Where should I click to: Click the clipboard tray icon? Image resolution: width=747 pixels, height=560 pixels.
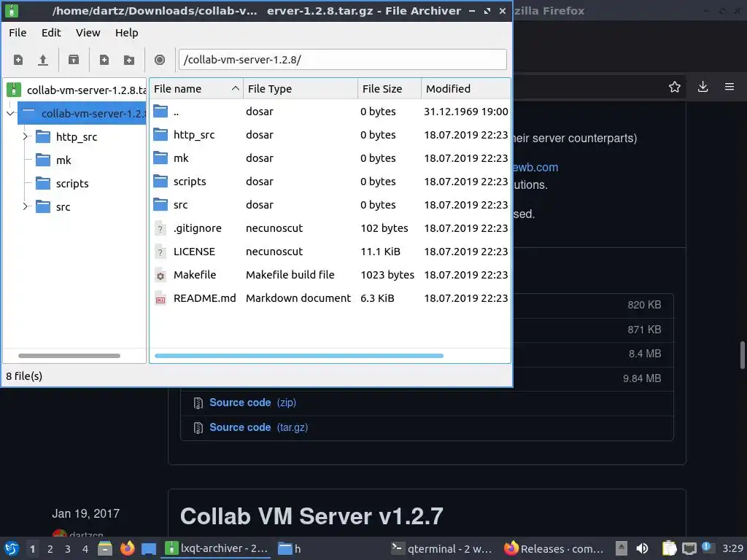click(669, 548)
